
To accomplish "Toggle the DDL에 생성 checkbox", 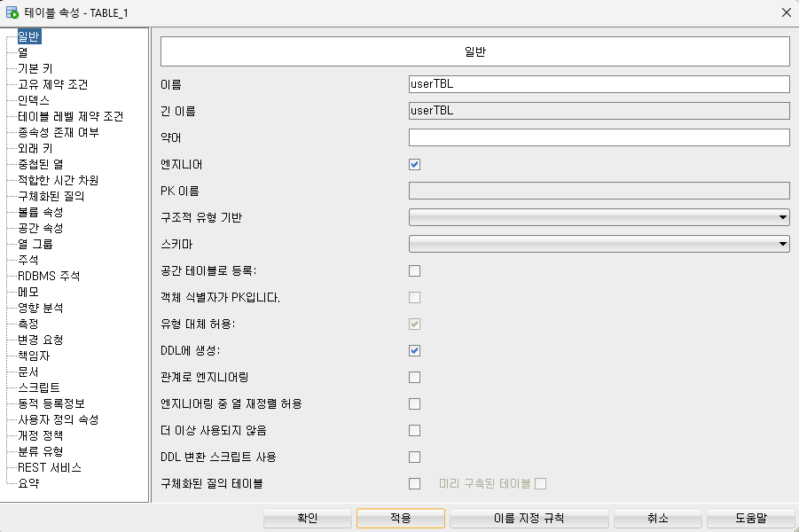I will pyautogui.click(x=414, y=350).
